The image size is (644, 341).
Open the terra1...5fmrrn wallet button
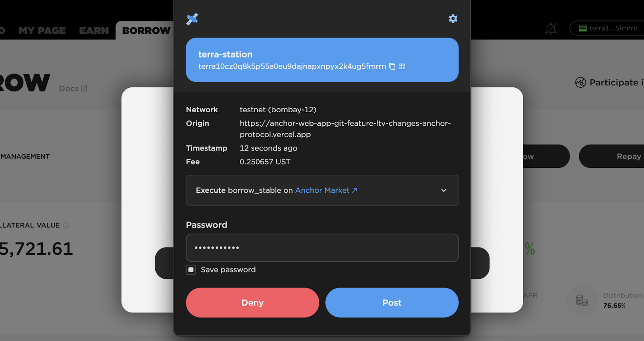[x=607, y=28]
